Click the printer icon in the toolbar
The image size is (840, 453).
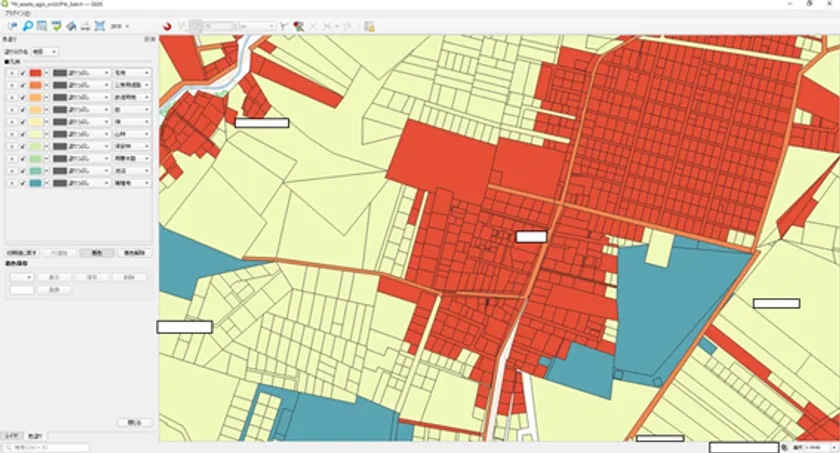85,26
